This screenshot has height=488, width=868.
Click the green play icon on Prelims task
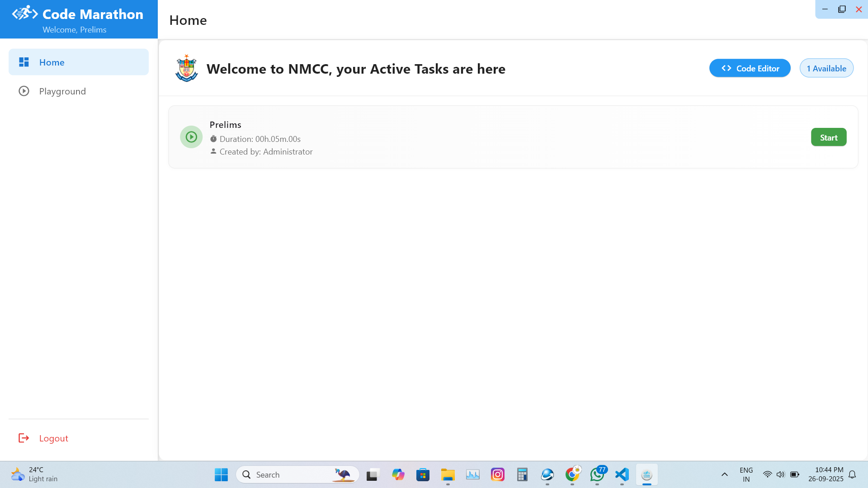tap(191, 136)
